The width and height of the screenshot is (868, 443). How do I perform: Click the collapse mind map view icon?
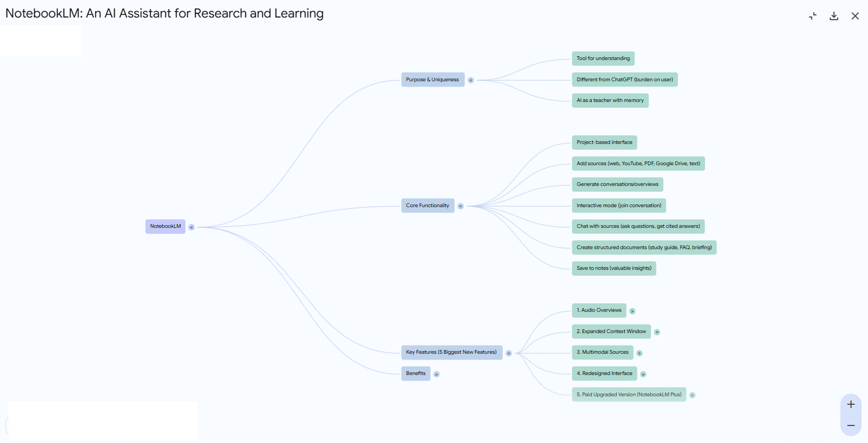[813, 16]
